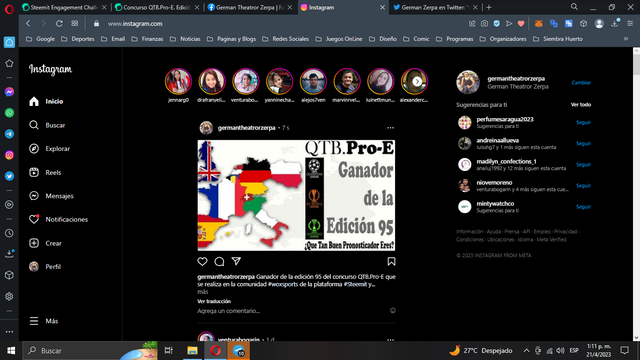Open post options three-dot menu
This screenshot has width=640, height=360.
click(x=391, y=128)
